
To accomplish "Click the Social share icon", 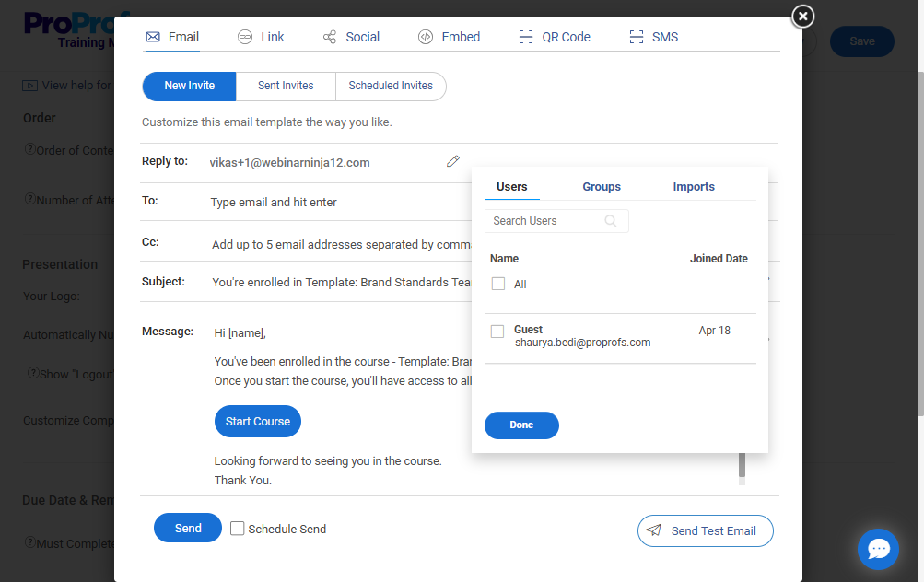I will tap(330, 37).
